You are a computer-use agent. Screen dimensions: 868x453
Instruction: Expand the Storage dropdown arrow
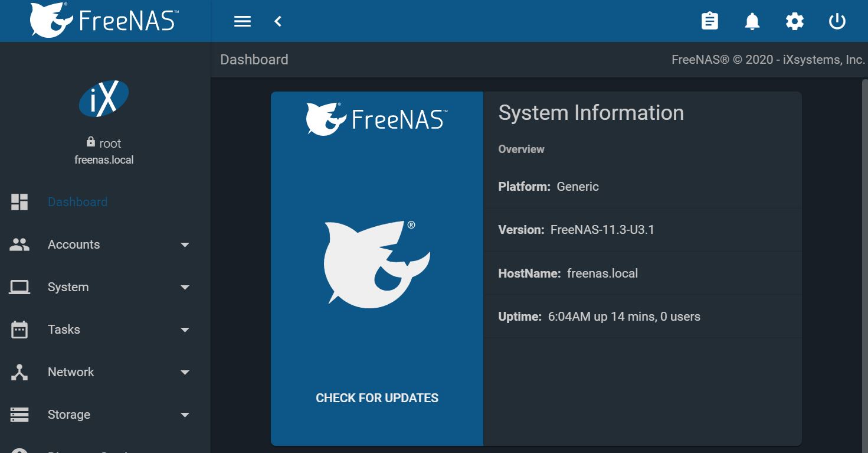tap(185, 415)
